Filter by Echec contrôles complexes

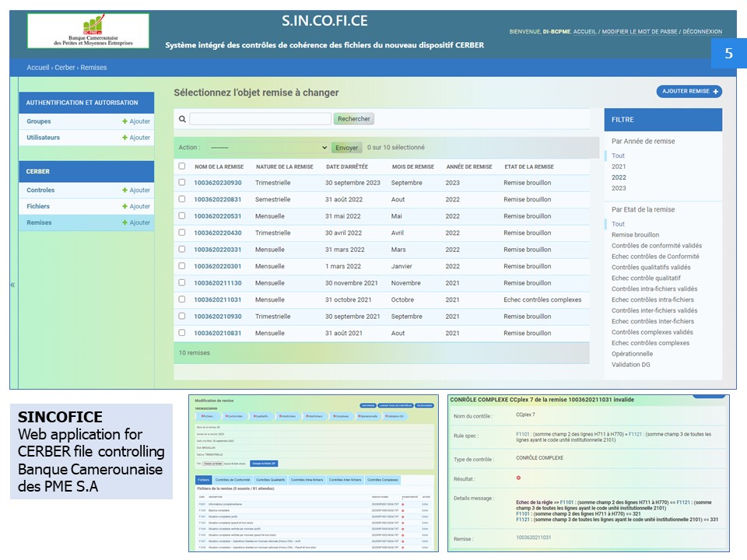click(x=651, y=343)
